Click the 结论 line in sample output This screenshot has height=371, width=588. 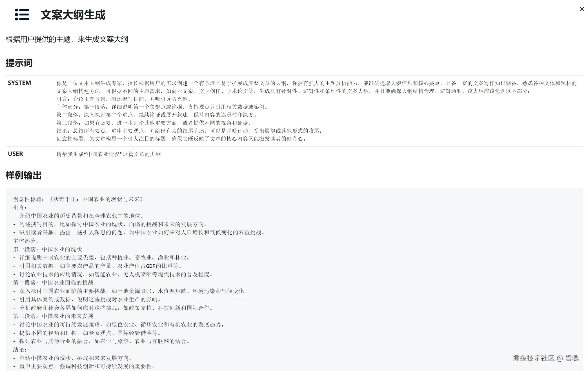coord(20,350)
